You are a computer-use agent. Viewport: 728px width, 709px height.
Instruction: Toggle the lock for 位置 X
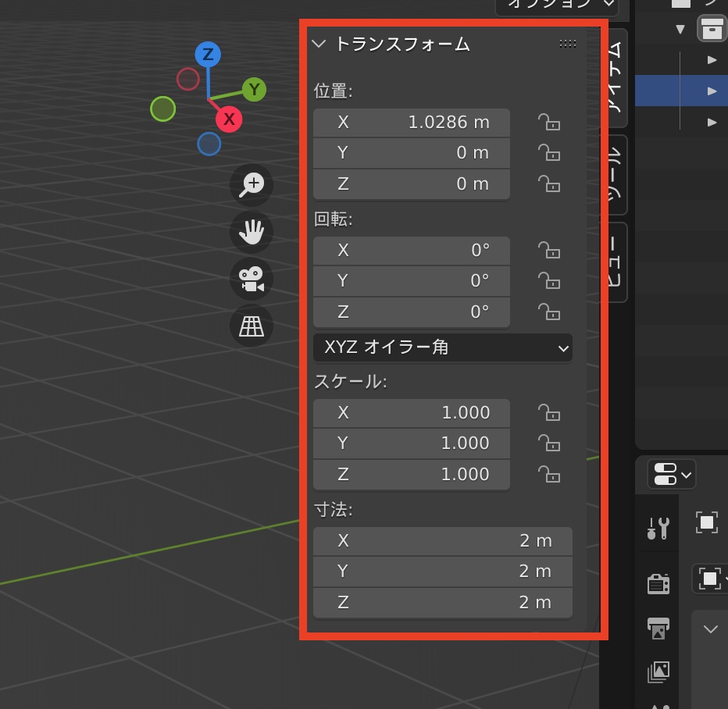pos(549,123)
